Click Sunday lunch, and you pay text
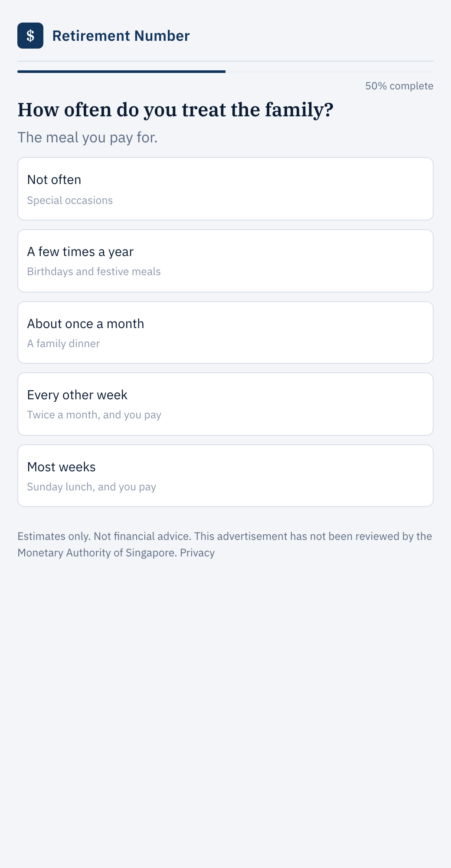The height and width of the screenshot is (868, 451). click(92, 487)
